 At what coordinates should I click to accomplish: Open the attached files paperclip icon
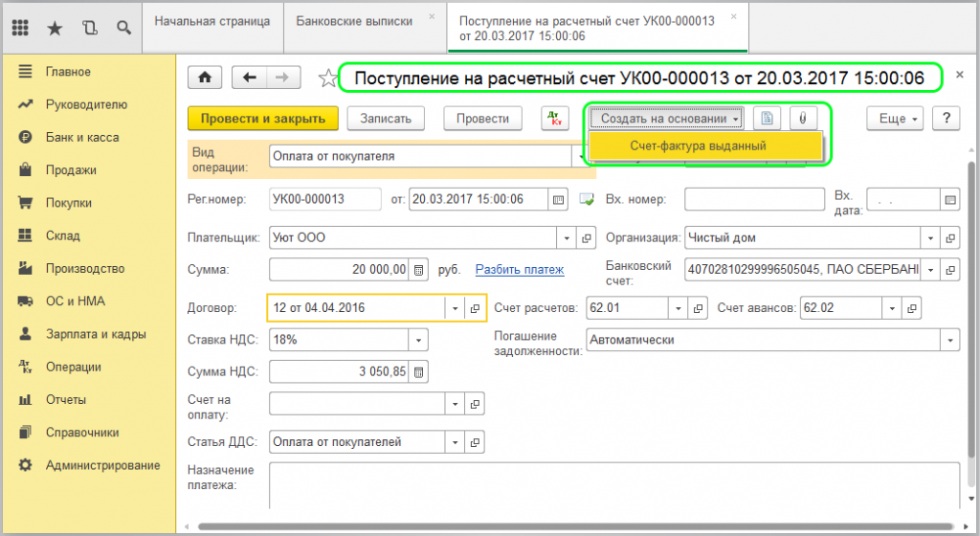(804, 118)
